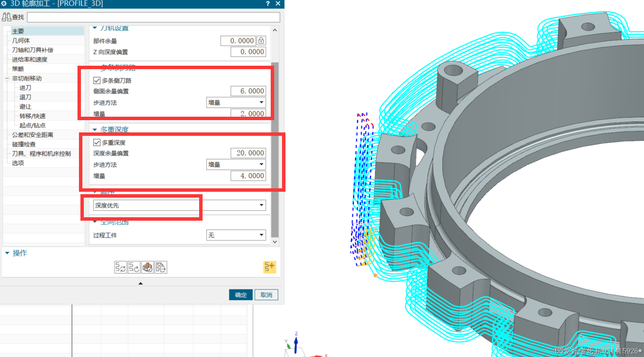
Task: Select 碰撞检查 in the tree
Action: click(x=24, y=144)
